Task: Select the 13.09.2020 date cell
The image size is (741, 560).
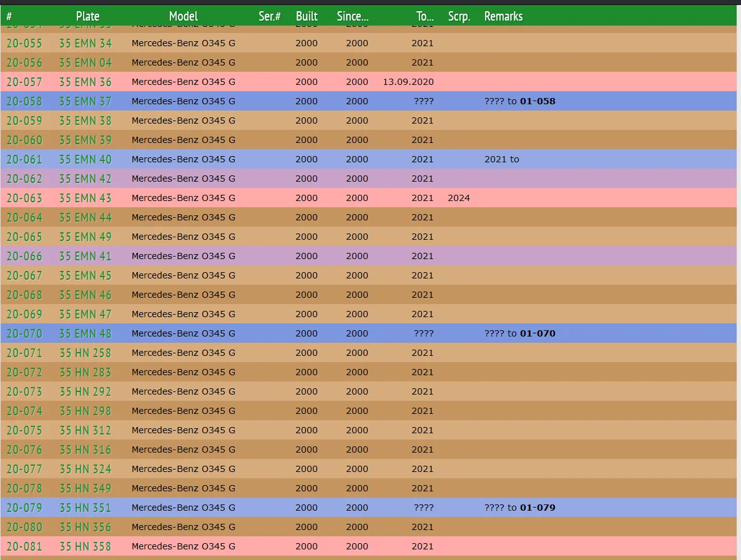Action: click(408, 82)
